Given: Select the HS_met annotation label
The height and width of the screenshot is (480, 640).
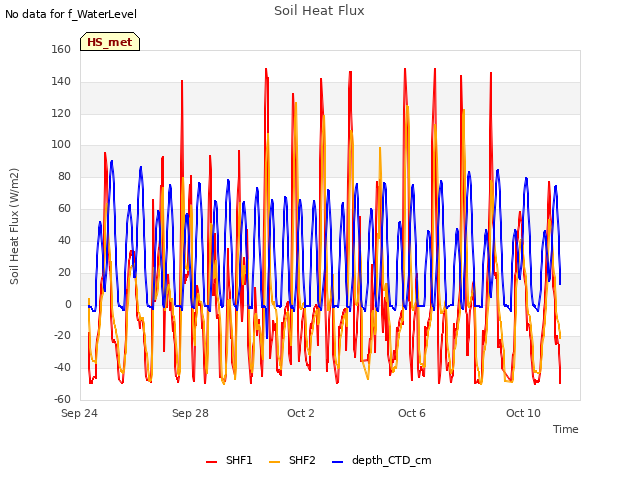Looking at the screenshot, I should 110,42.
